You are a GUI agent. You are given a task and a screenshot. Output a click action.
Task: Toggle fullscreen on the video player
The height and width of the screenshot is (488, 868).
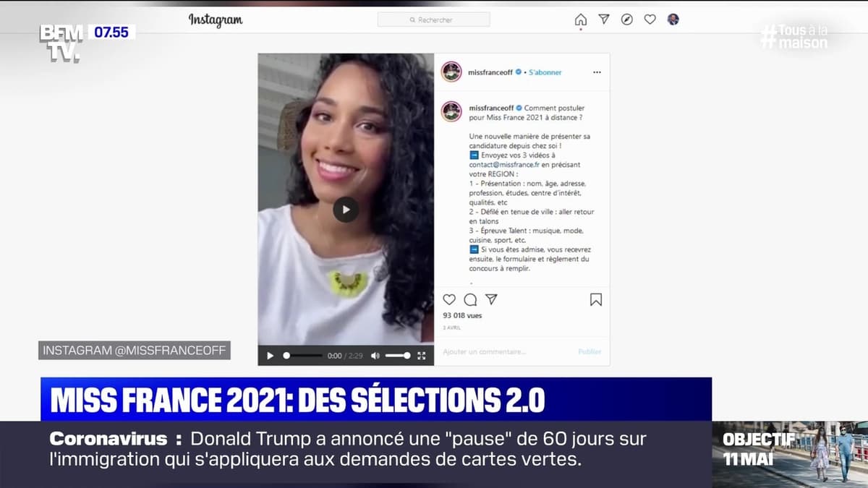422,356
